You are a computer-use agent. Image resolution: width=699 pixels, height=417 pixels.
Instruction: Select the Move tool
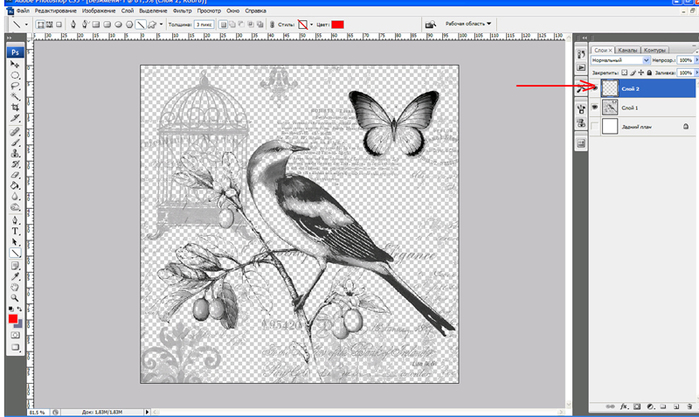[x=15, y=65]
